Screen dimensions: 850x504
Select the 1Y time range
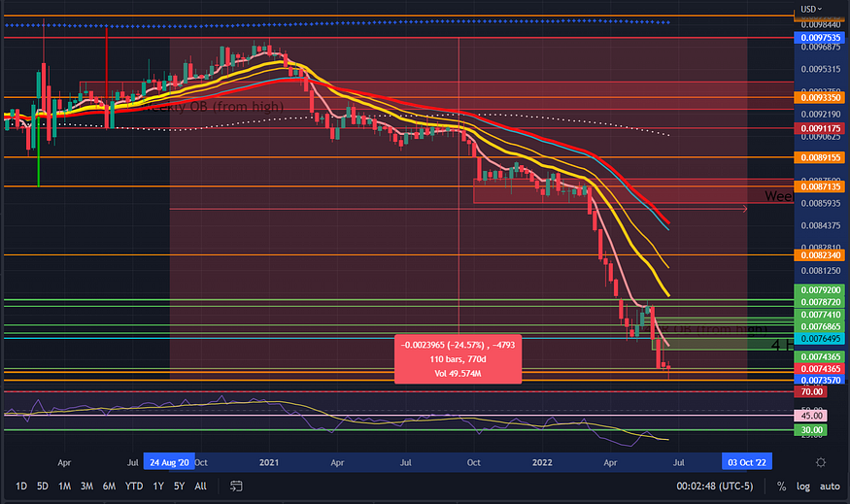(x=157, y=487)
